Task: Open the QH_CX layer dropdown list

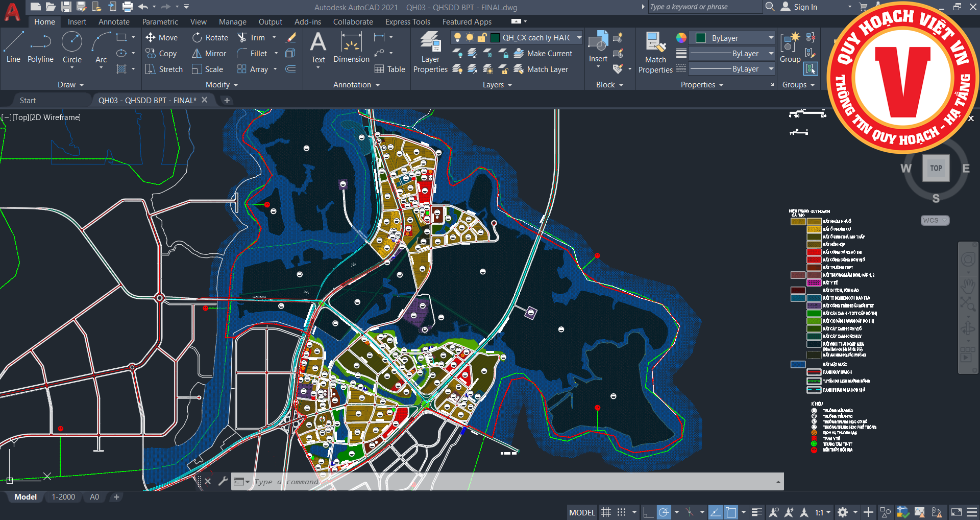Action: (x=579, y=38)
